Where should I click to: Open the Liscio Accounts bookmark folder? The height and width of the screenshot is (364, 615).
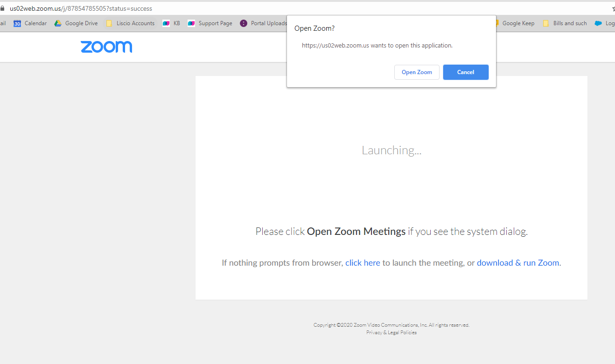(130, 23)
